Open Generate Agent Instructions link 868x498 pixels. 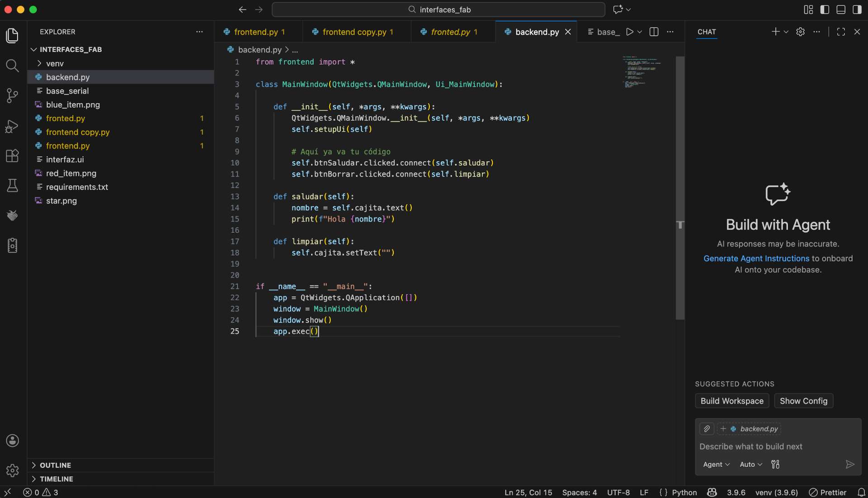[756, 258]
